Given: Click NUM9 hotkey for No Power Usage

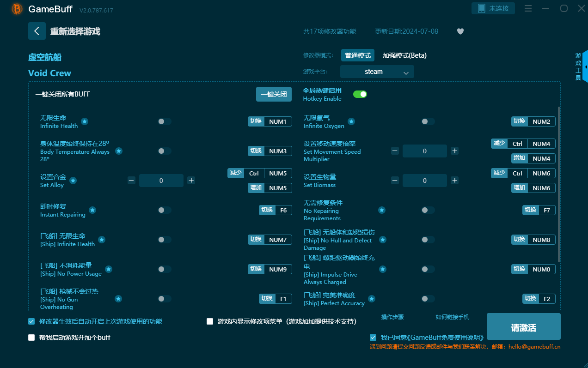Looking at the screenshot, I should tap(270, 269).
